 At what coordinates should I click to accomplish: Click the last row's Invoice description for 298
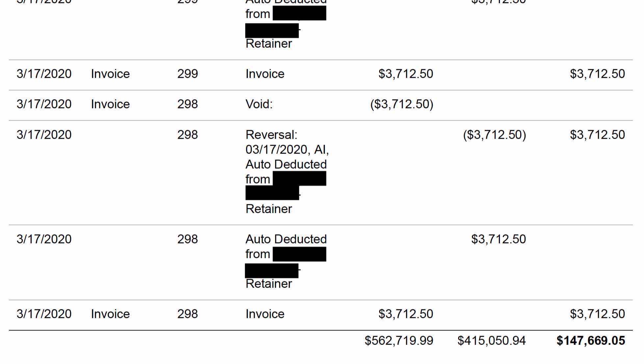tap(265, 314)
